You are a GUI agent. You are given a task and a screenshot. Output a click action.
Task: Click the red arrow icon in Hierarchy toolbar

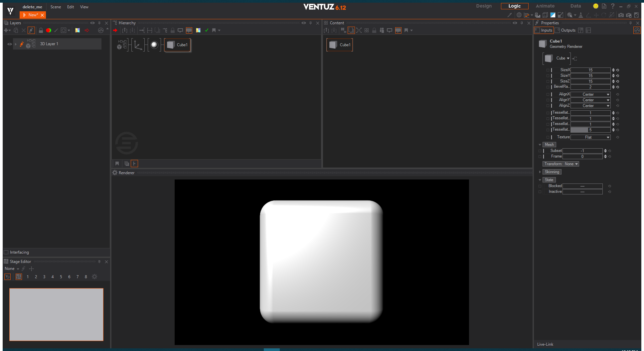(x=115, y=30)
